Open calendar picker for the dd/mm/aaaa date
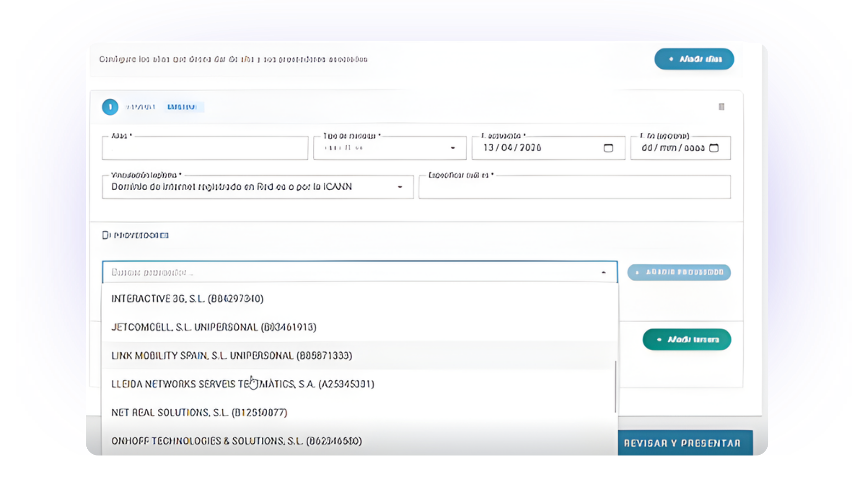 714,148
